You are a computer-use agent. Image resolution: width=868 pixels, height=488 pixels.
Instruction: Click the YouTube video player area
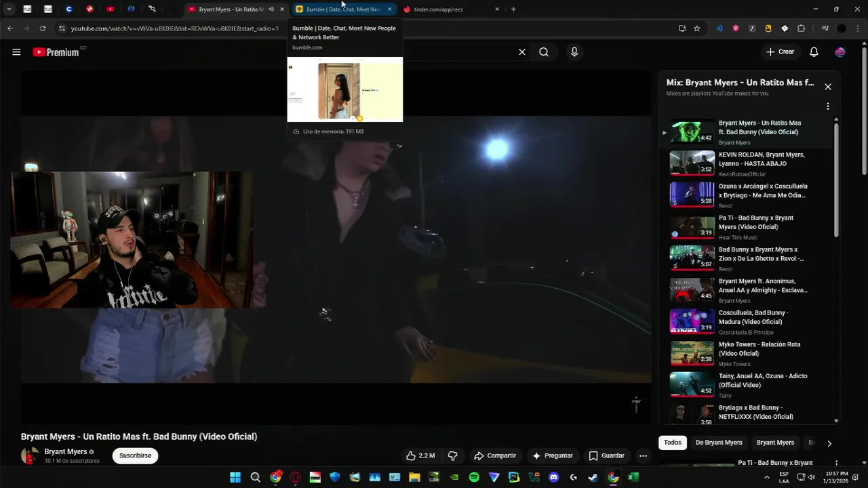336,247
